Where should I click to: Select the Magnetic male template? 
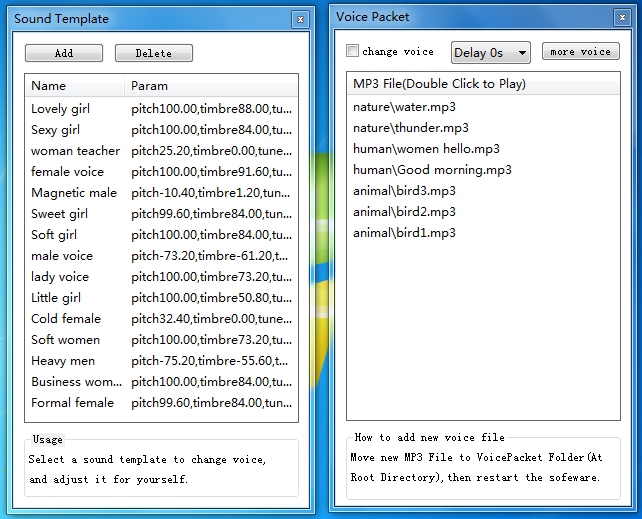[161, 193]
